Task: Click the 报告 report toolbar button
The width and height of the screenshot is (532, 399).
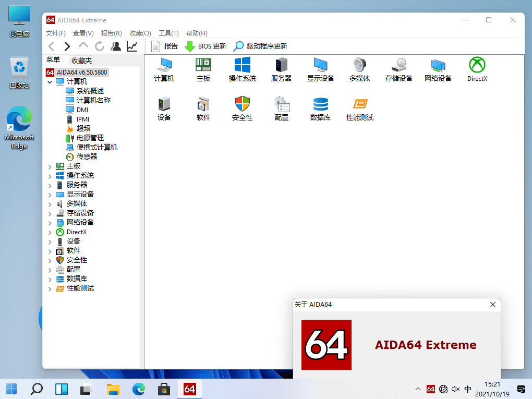Action: [164, 46]
